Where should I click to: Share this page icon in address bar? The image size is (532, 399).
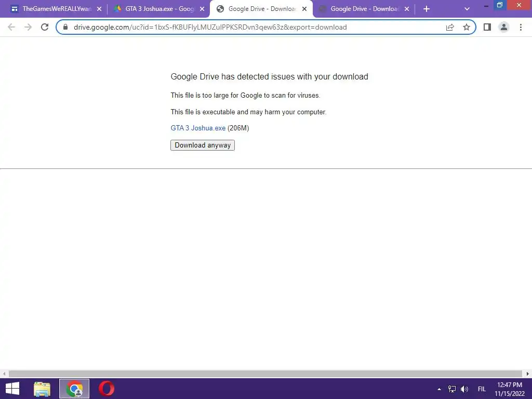450,27
